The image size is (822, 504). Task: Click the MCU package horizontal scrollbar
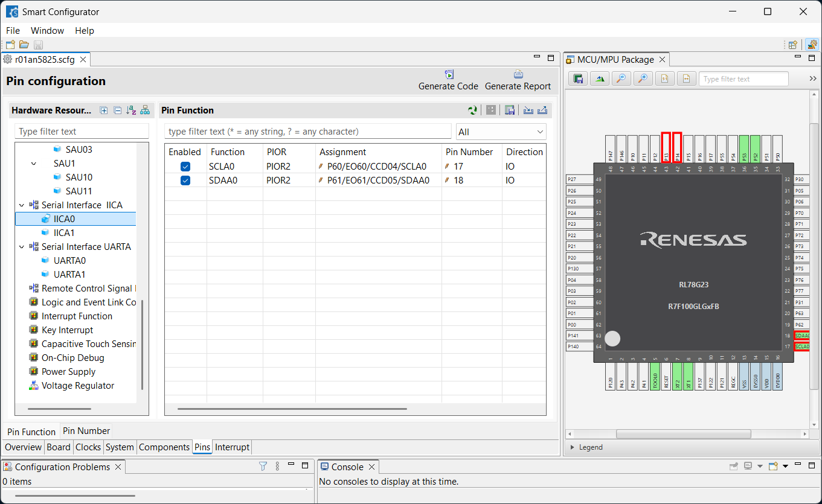[682, 434]
